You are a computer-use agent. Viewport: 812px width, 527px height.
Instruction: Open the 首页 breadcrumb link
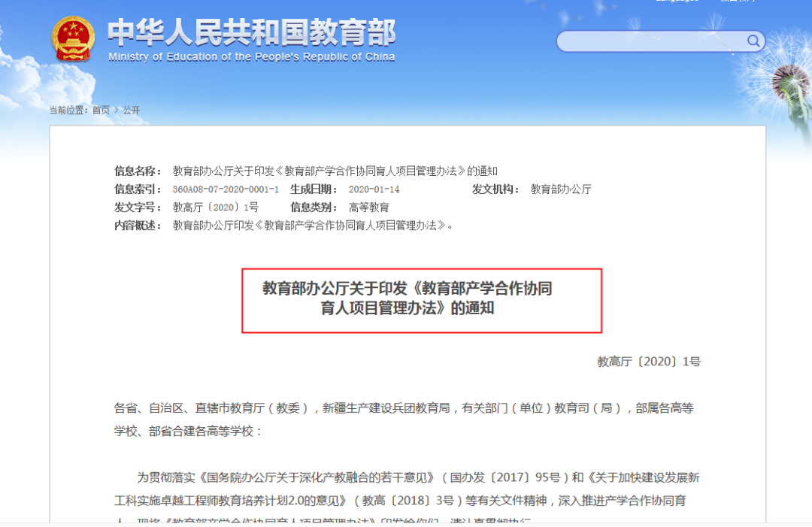point(101,111)
